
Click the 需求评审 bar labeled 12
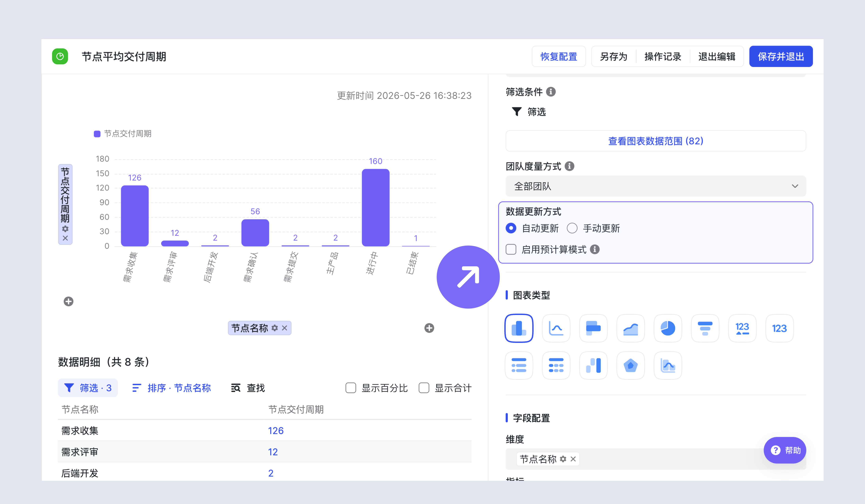(x=175, y=243)
